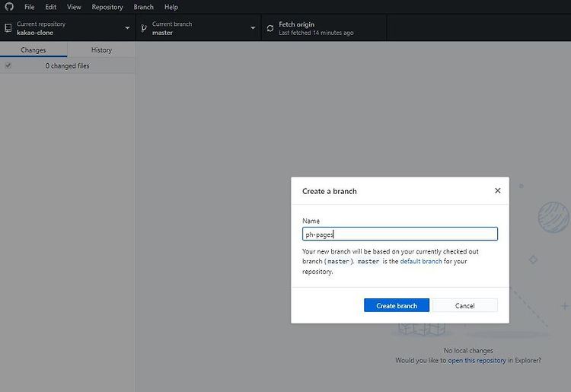
Task: Click the repository icon beside kakao-clone
Action: 8,28
